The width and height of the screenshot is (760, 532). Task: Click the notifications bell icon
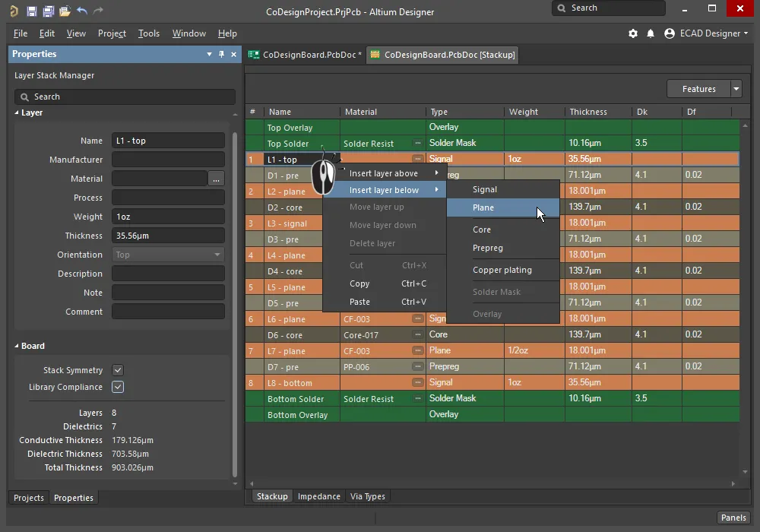pos(651,33)
